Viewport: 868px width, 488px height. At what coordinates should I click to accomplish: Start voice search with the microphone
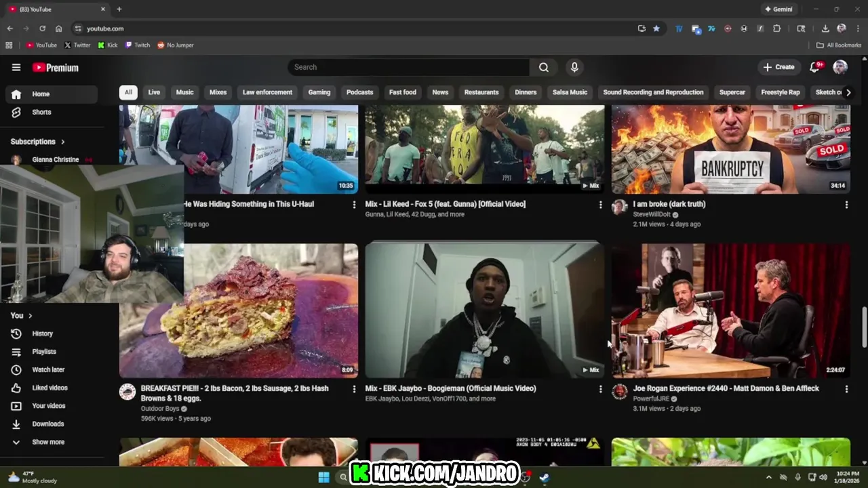pyautogui.click(x=574, y=67)
